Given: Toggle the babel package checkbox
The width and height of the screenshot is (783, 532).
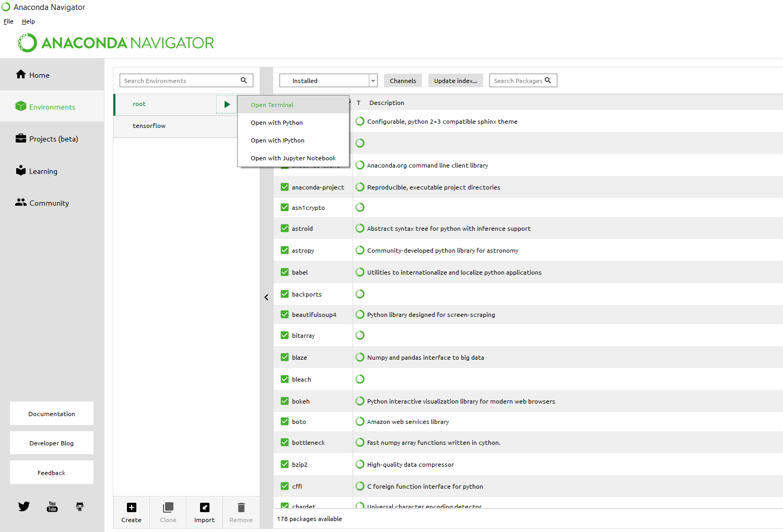Looking at the screenshot, I should [285, 272].
